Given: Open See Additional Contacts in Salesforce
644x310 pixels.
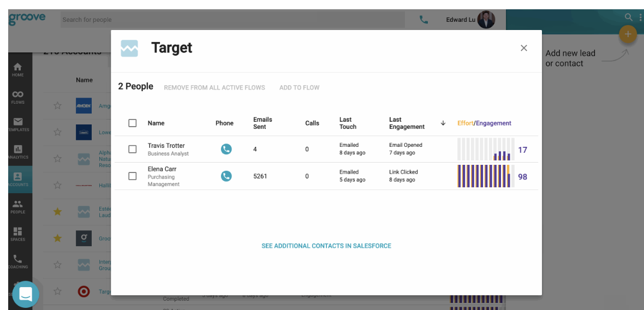Looking at the screenshot, I should (x=326, y=246).
